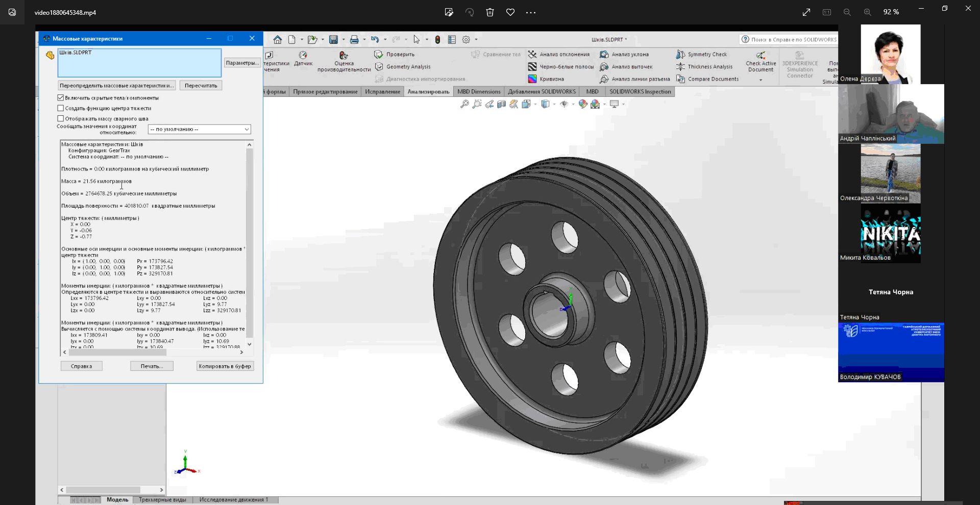Enable 'Создать функцию центра тяжести' checkbox
Screen dimensions: 980x505
61,108
